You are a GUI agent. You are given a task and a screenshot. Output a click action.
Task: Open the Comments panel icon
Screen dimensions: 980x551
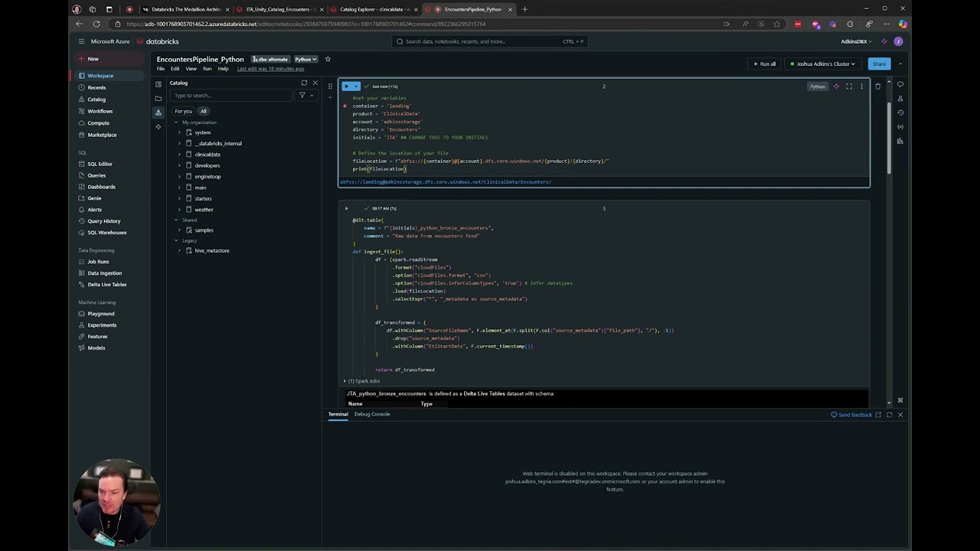[x=900, y=84]
